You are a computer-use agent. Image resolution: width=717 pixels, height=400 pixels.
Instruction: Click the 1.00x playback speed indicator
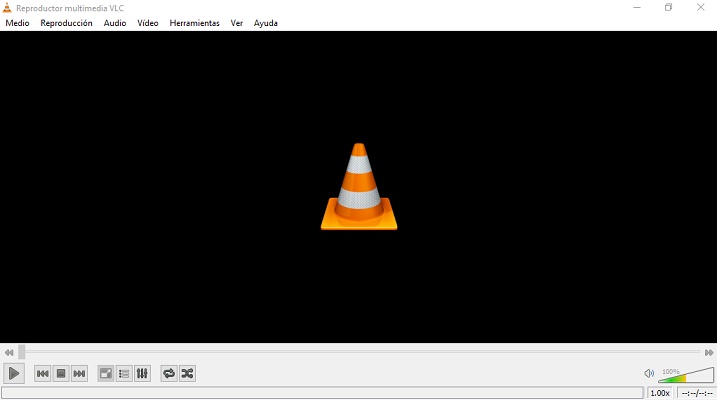coord(660,393)
